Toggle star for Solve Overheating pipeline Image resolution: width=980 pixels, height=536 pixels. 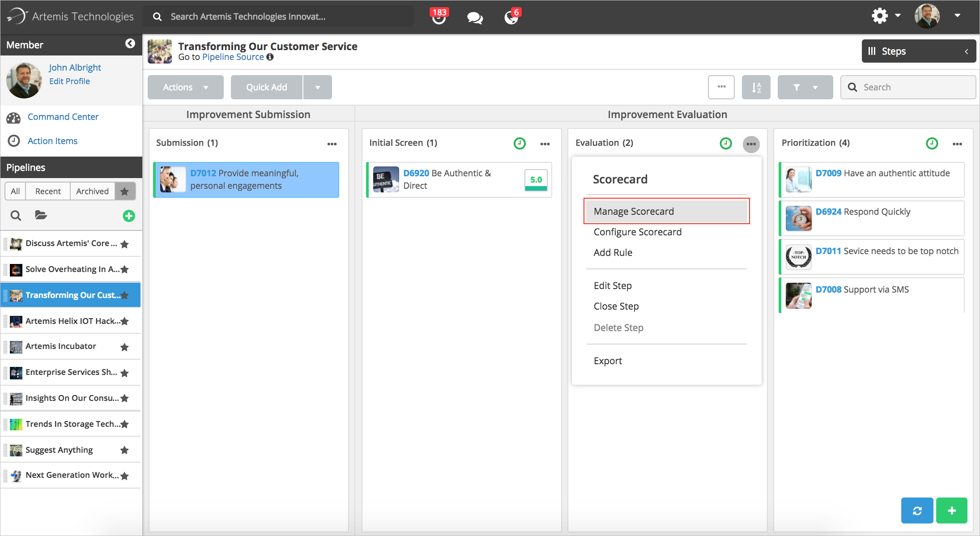pos(125,269)
